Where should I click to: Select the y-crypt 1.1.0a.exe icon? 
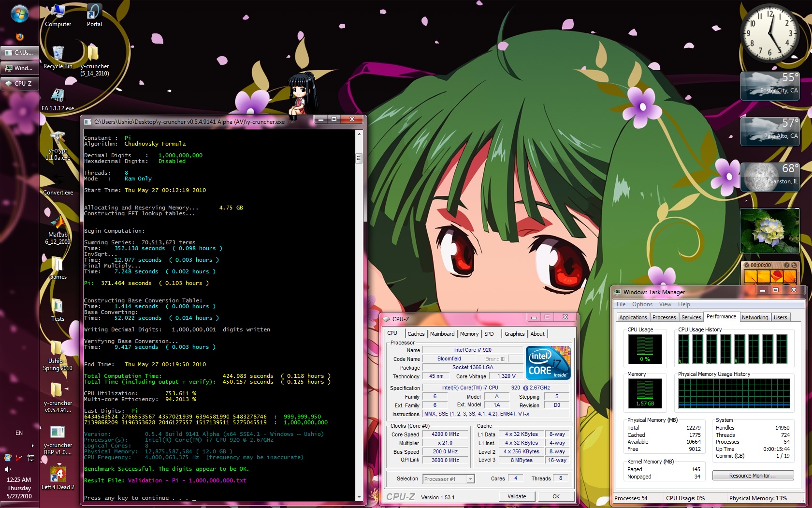tap(58, 146)
